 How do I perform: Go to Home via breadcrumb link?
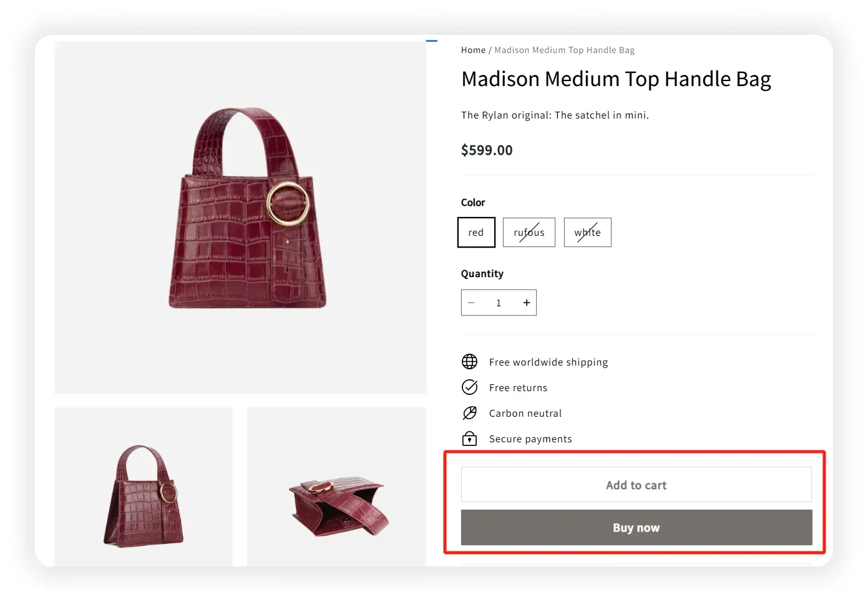(473, 50)
